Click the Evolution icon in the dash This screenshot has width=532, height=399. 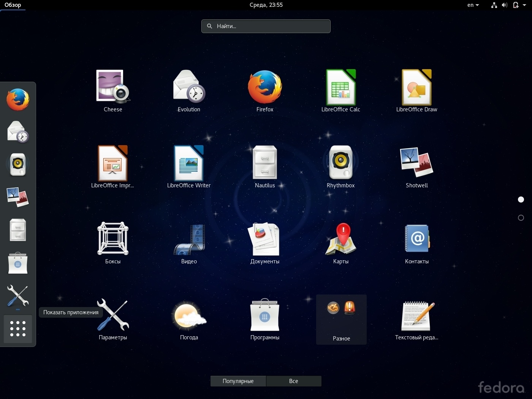click(18, 132)
